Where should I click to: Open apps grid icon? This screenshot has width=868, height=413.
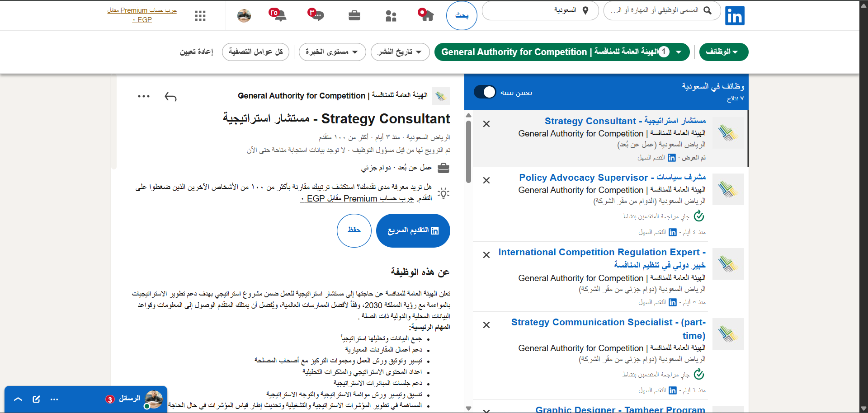[200, 16]
